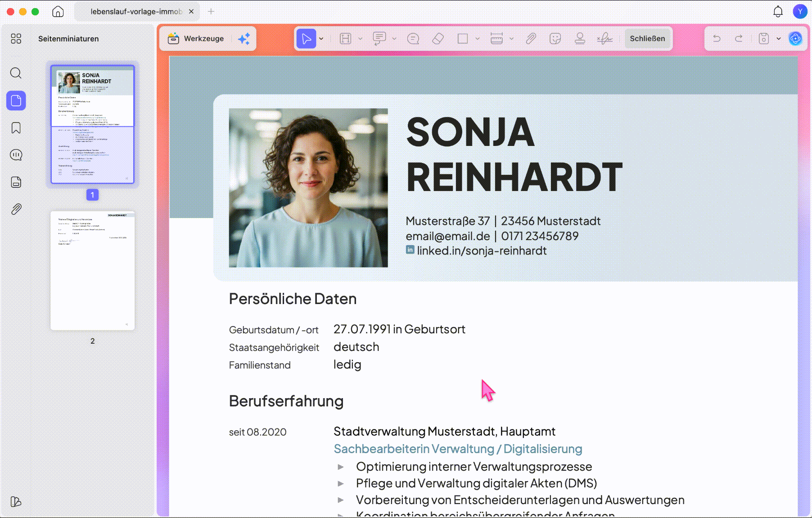This screenshot has height=518, width=812.
Task: Select the text comment callout tool
Action: (379, 39)
